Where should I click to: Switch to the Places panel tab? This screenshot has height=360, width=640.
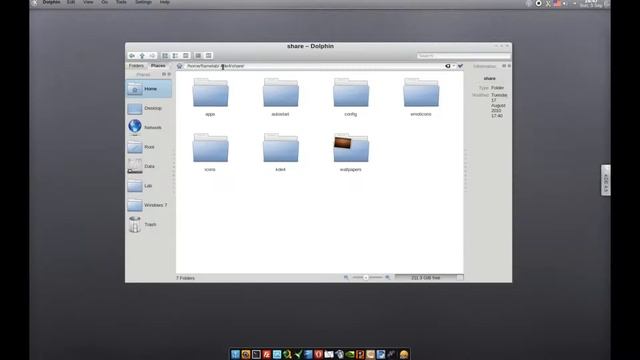click(x=158, y=66)
